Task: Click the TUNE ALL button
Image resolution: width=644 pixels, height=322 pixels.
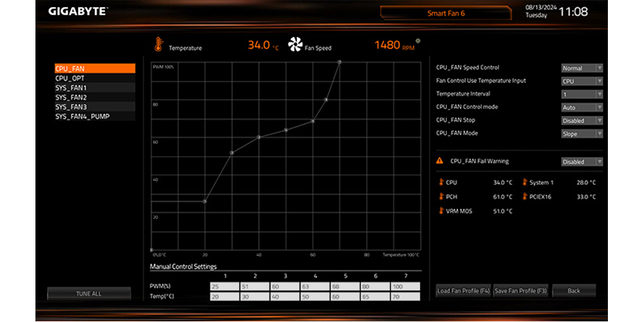Action: (89, 294)
